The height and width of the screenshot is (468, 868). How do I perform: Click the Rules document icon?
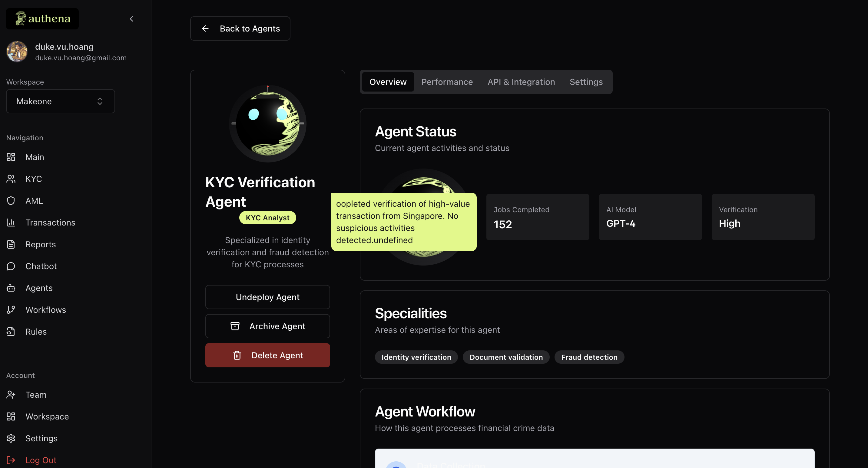click(11, 331)
